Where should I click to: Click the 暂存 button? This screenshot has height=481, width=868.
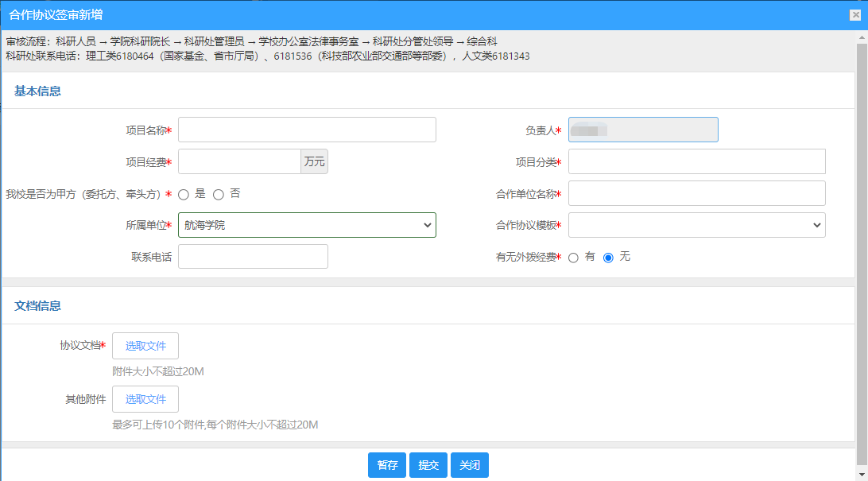(387, 465)
